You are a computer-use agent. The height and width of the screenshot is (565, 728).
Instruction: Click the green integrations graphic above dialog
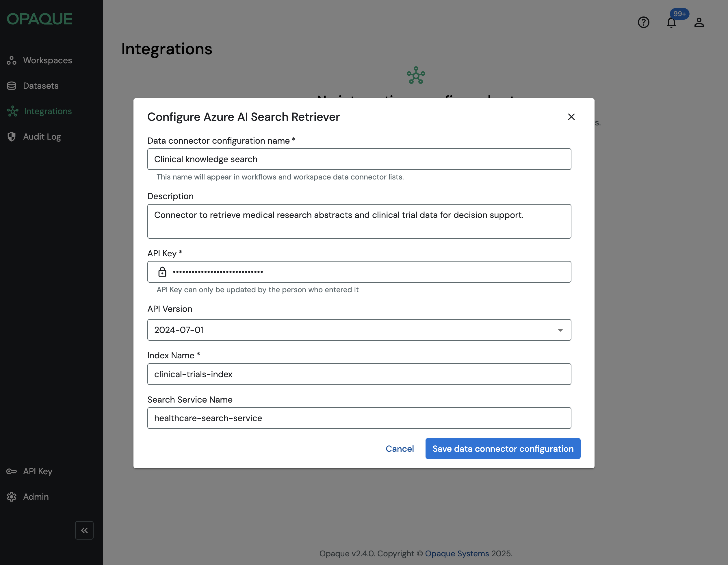416,75
